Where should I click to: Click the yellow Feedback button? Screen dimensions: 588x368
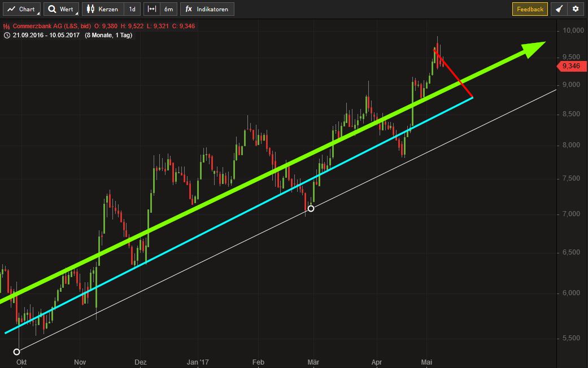[x=530, y=9]
